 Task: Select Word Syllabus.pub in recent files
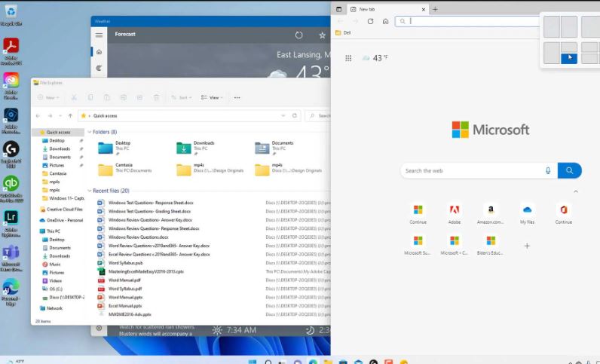pyautogui.click(x=126, y=263)
